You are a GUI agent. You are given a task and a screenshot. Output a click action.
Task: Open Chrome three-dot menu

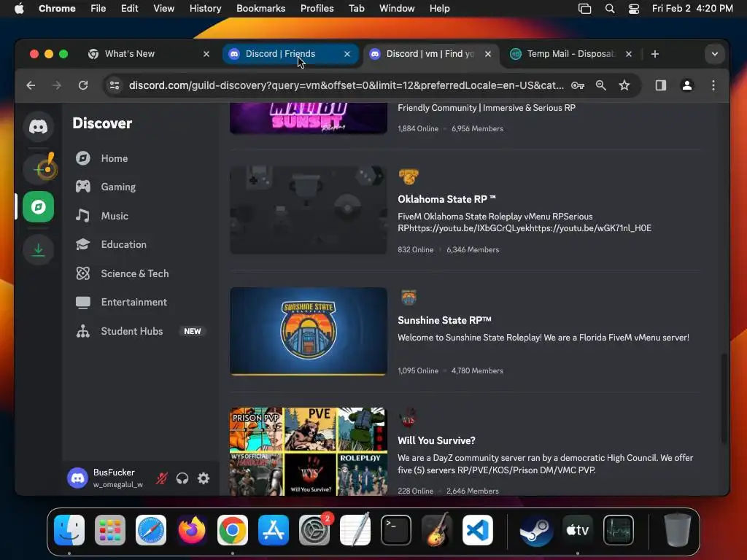pos(713,85)
